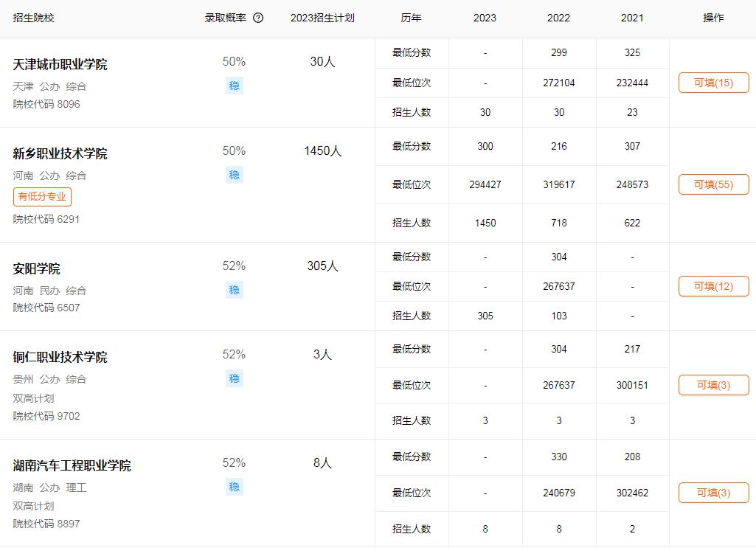Image resolution: width=756 pixels, height=548 pixels.
Task: Click the 1450人 enrollment plan value
Action: 322,151
